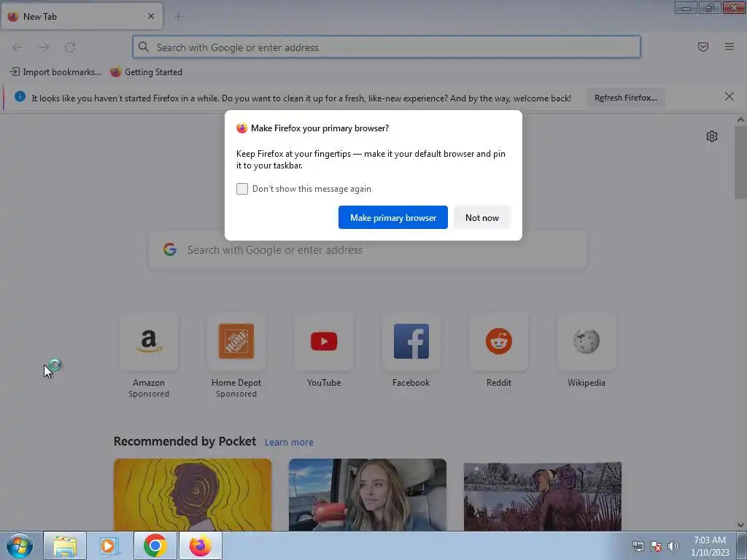Click Make primary browser button
The height and width of the screenshot is (560, 747).
(x=392, y=217)
